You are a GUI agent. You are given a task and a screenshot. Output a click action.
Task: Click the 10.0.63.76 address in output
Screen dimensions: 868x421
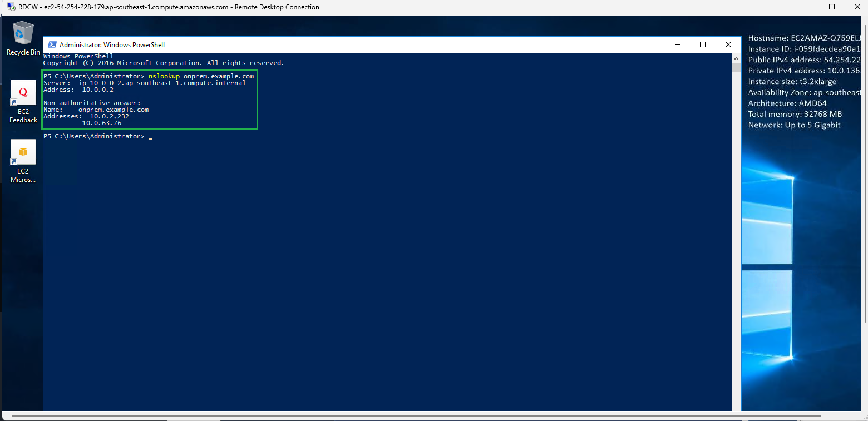(x=102, y=123)
